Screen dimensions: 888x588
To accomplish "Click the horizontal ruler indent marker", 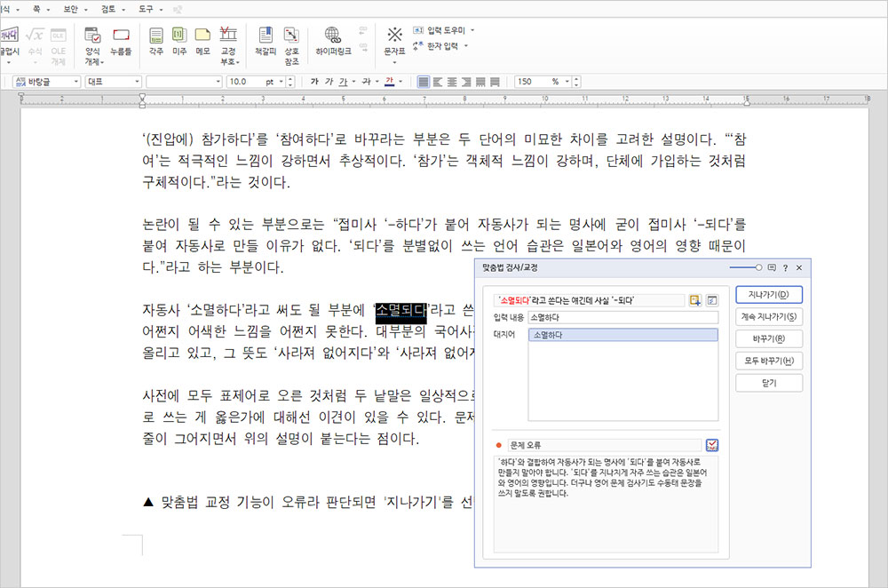I will [x=142, y=100].
